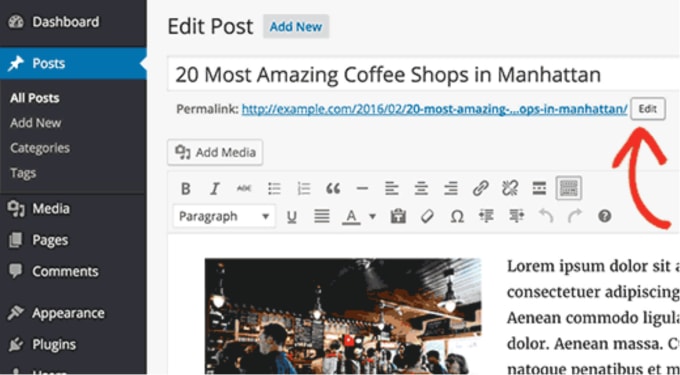Toggle the toolbar kitchen sink button
680x375 pixels.
(569, 188)
